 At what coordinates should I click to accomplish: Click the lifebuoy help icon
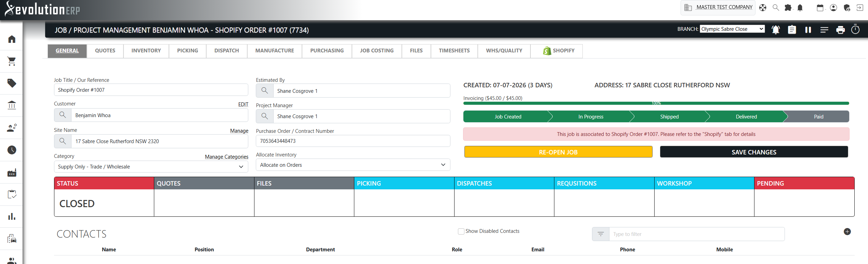tap(763, 8)
